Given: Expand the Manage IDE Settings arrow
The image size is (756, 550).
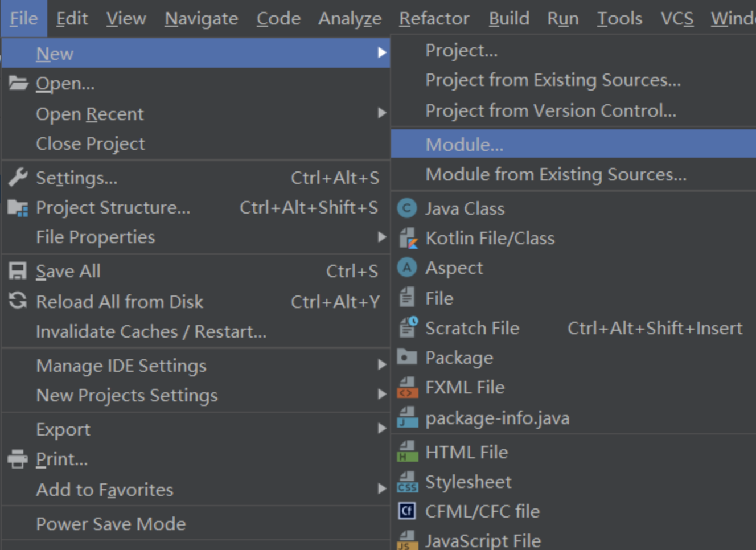Looking at the screenshot, I should coord(381,365).
